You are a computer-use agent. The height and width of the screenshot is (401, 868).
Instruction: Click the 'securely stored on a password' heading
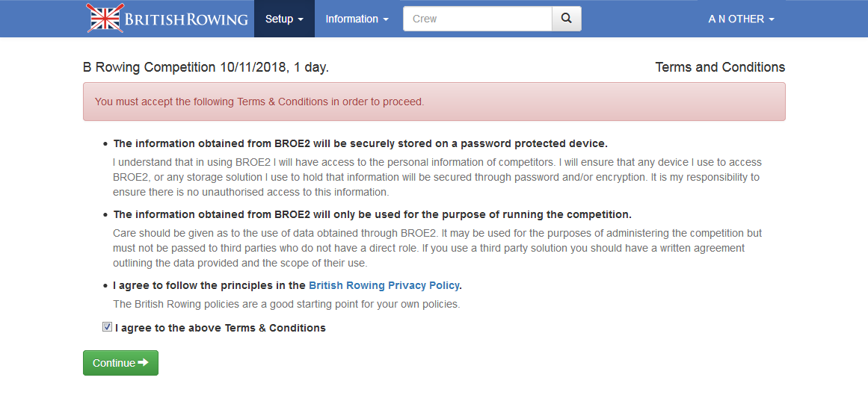pos(360,143)
